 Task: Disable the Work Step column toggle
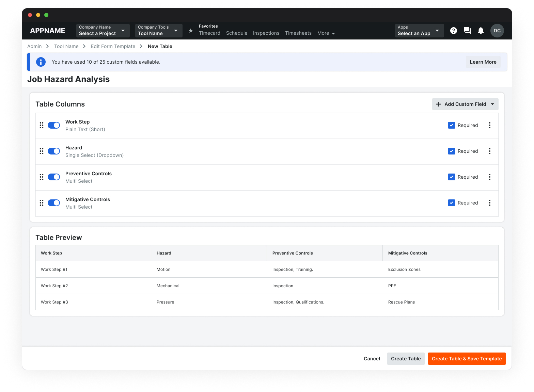pos(54,125)
